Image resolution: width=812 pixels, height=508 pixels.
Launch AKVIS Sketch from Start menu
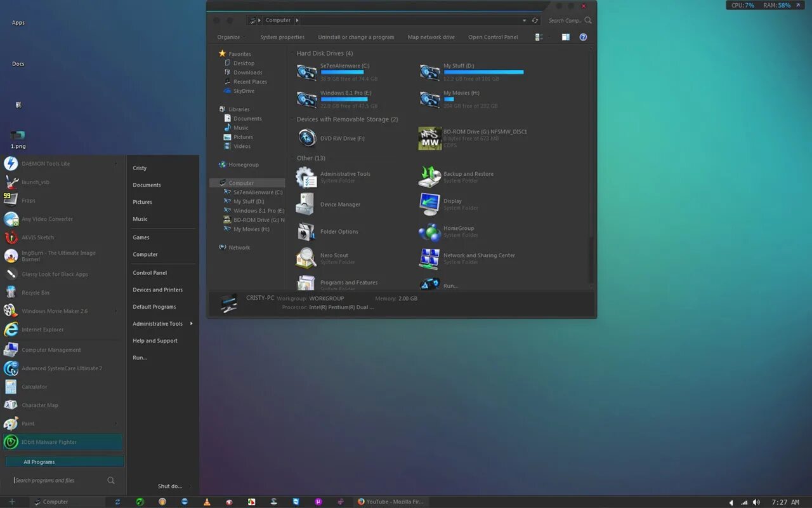coord(62,237)
